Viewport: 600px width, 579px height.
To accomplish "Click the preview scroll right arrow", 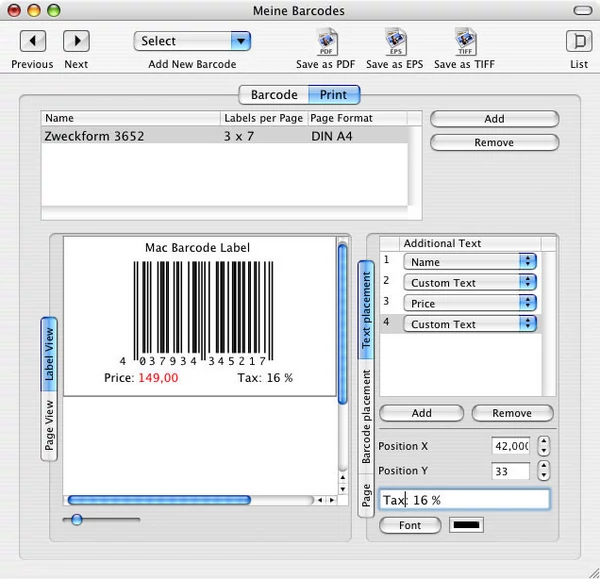I will click(332, 500).
